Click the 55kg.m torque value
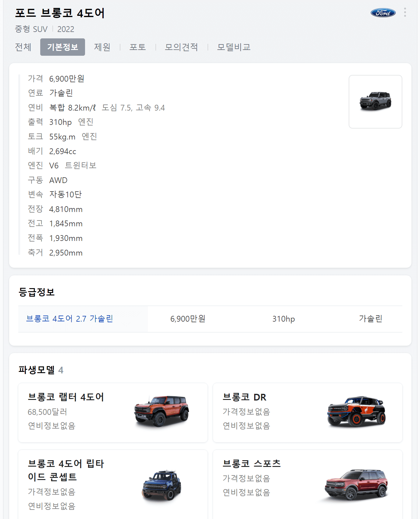Screen dimensions: 420x519 click(62, 137)
